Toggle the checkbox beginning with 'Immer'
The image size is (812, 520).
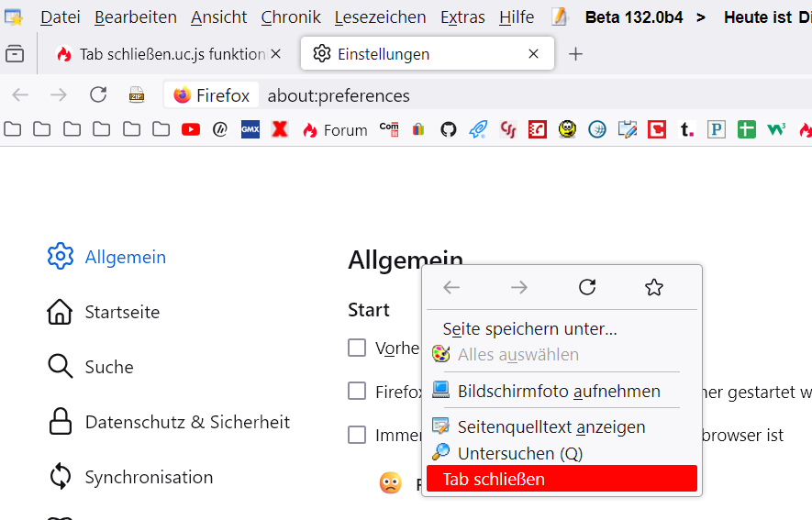[357, 435]
